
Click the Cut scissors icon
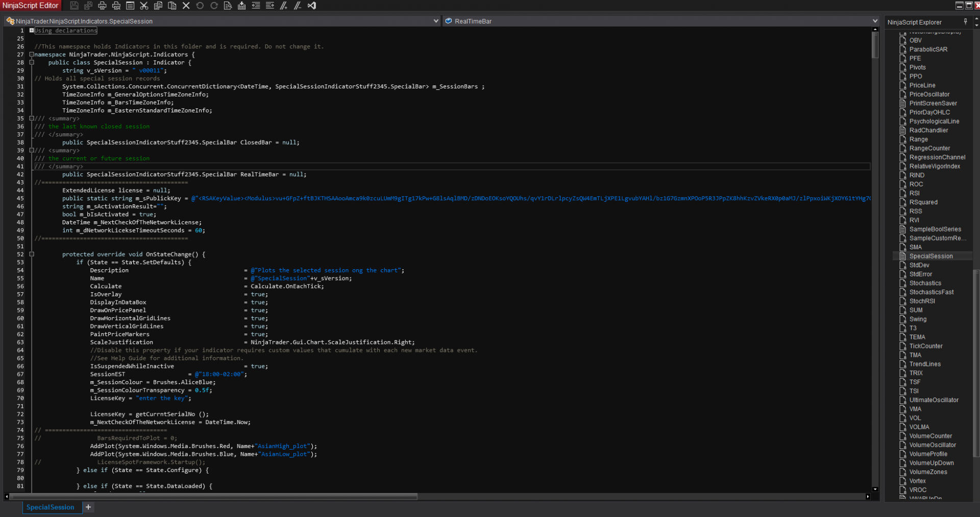coord(144,6)
